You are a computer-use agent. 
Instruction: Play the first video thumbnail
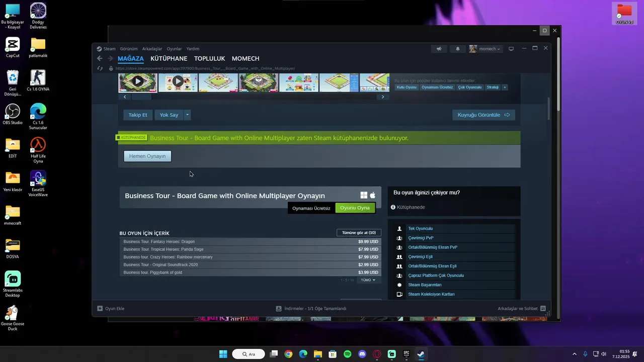pyautogui.click(x=138, y=82)
